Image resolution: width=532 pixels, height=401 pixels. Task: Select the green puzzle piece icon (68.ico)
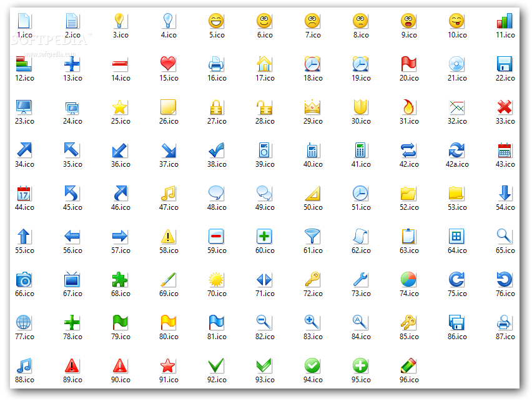pyautogui.click(x=120, y=280)
